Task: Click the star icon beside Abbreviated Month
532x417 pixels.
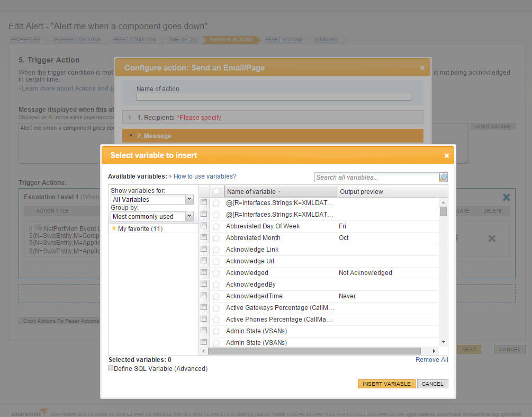Action: click(215, 237)
